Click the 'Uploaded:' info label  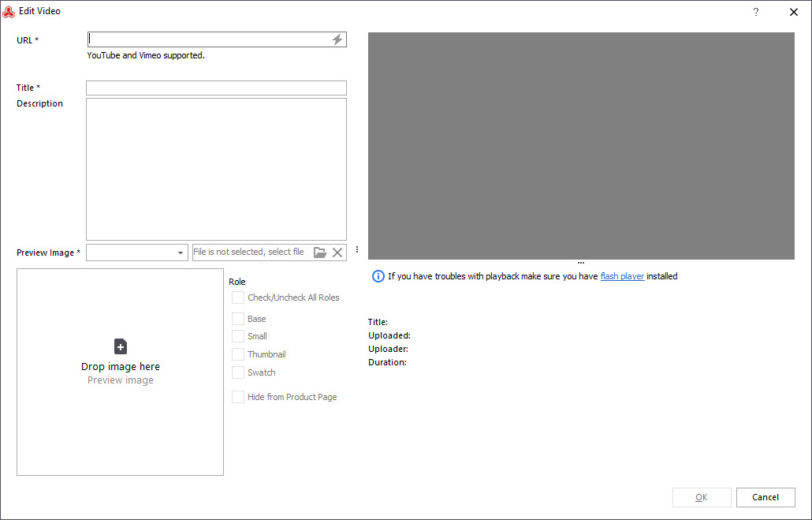(389, 335)
